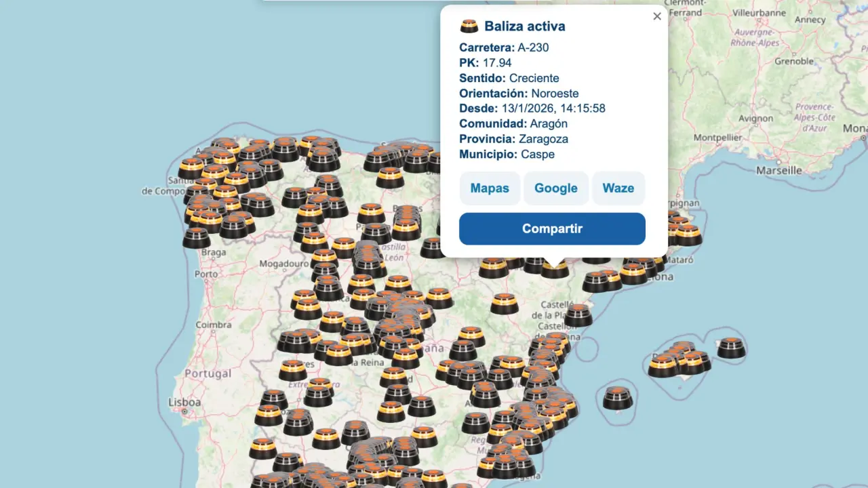Close the Baliza activa popup
The width and height of the screenshot is (868, 488).
coord(656,17)
